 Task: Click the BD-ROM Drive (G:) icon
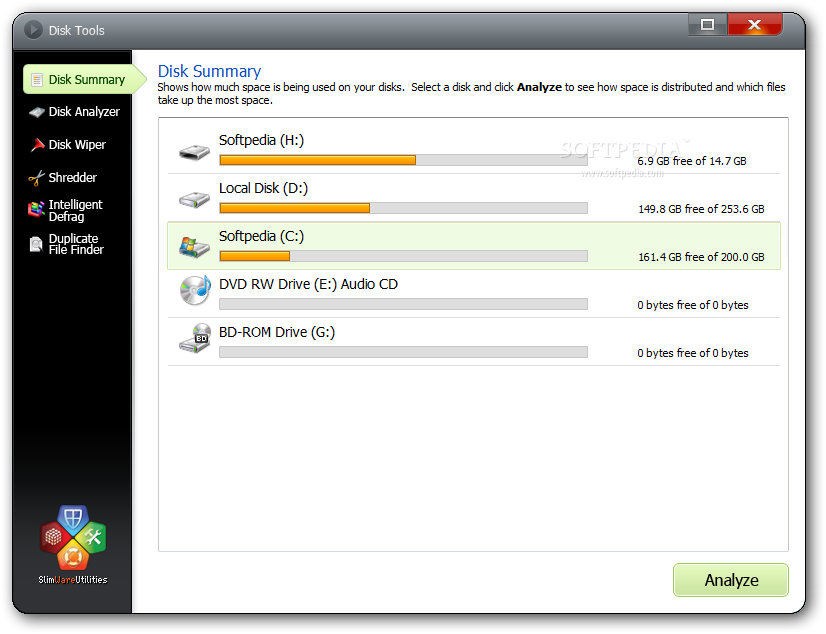click(195, 338)
